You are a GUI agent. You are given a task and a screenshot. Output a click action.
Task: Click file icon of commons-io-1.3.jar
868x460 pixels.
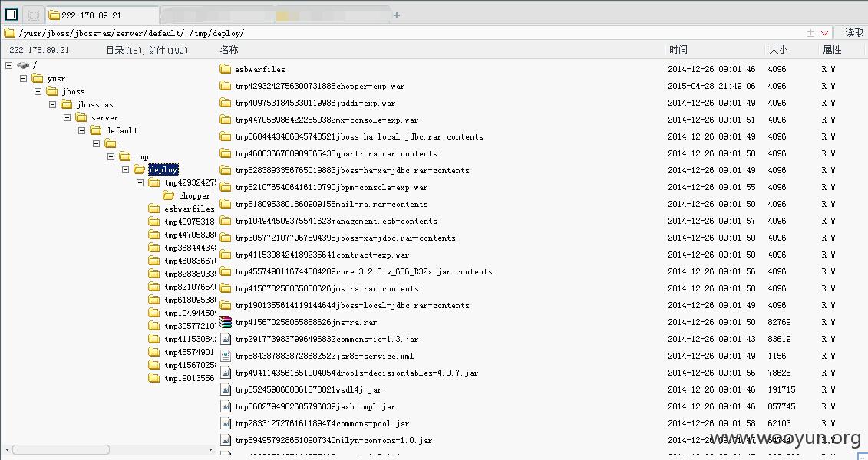pos(226,339)
